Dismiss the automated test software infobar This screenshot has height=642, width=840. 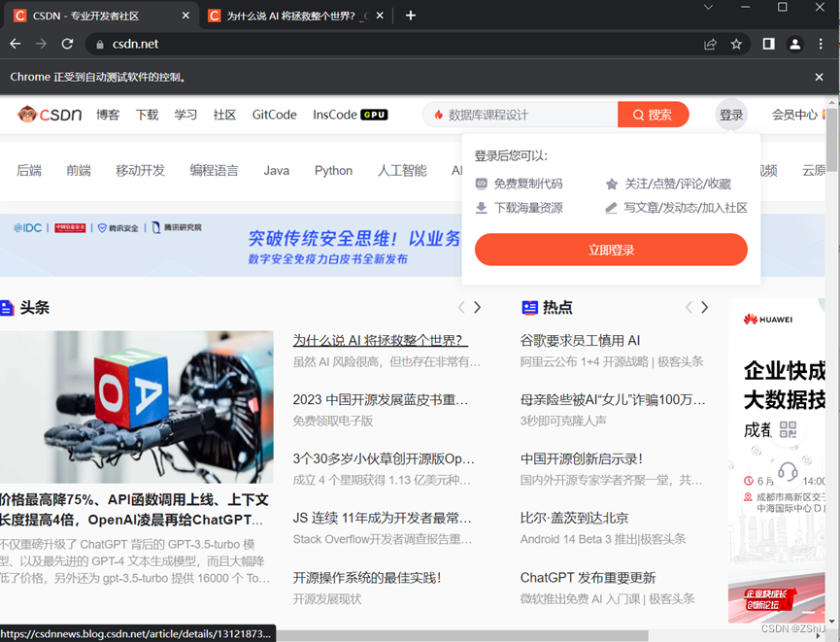819,77
